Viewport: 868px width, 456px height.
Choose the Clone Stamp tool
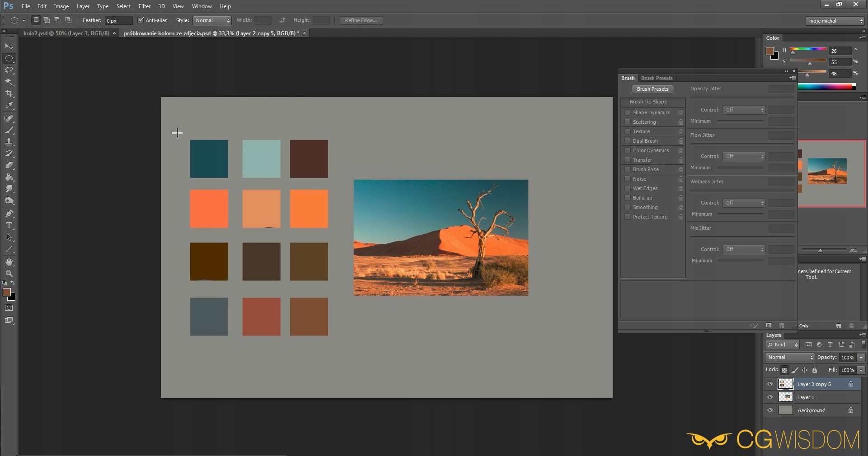pos(9,142)
